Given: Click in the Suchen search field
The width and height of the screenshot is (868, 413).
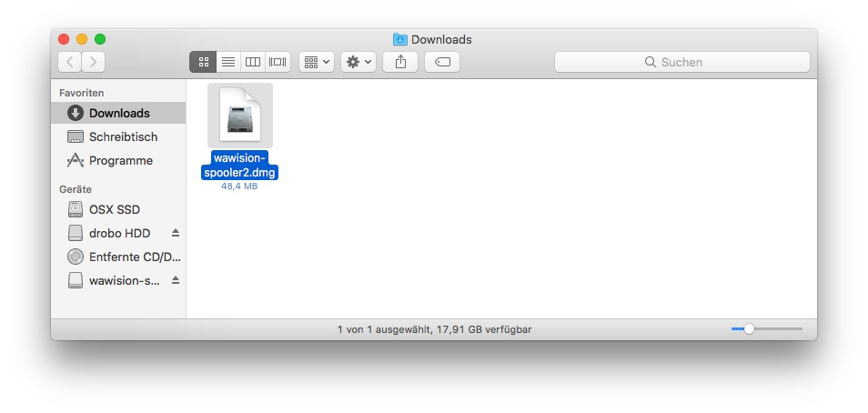Looking at the screenshot, I should (681, 62).
